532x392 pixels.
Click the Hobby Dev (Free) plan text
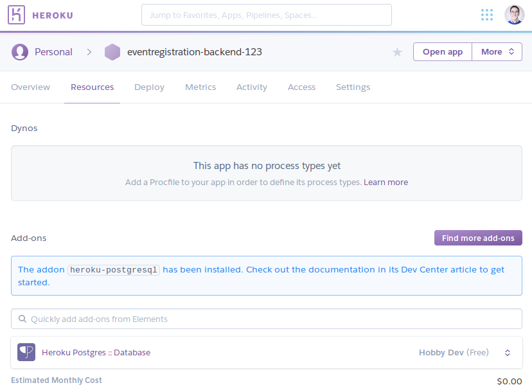click(454, 353)
